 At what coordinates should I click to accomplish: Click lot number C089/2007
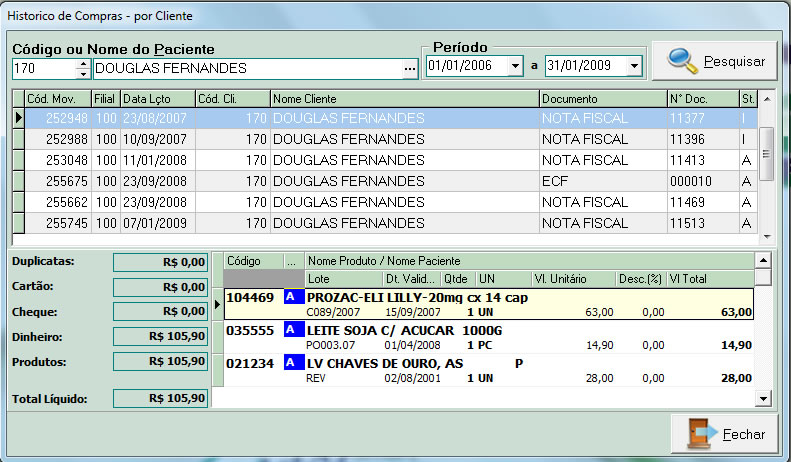pyautogui.click(x=333, y=312)
